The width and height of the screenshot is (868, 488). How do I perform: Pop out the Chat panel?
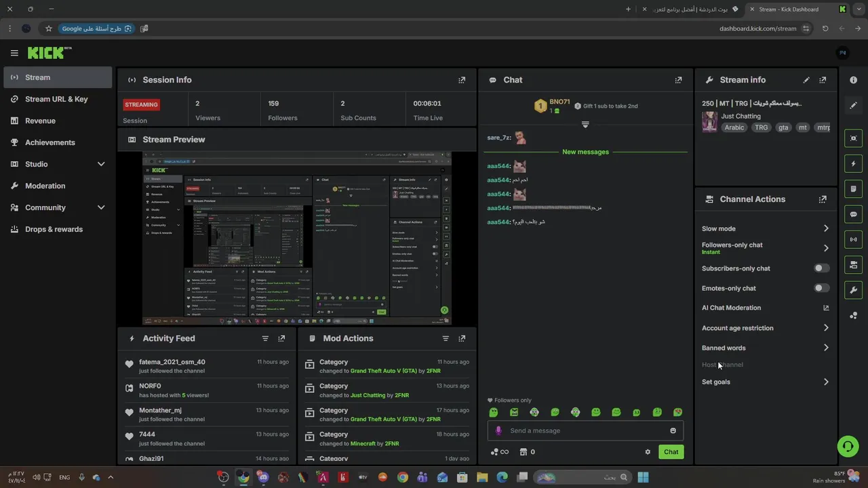coord(678,80)
